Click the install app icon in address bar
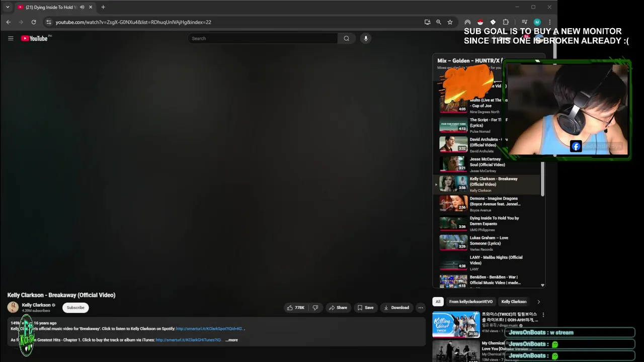The width and height of the screenshot is (644, 362). (x=427, y=22)
